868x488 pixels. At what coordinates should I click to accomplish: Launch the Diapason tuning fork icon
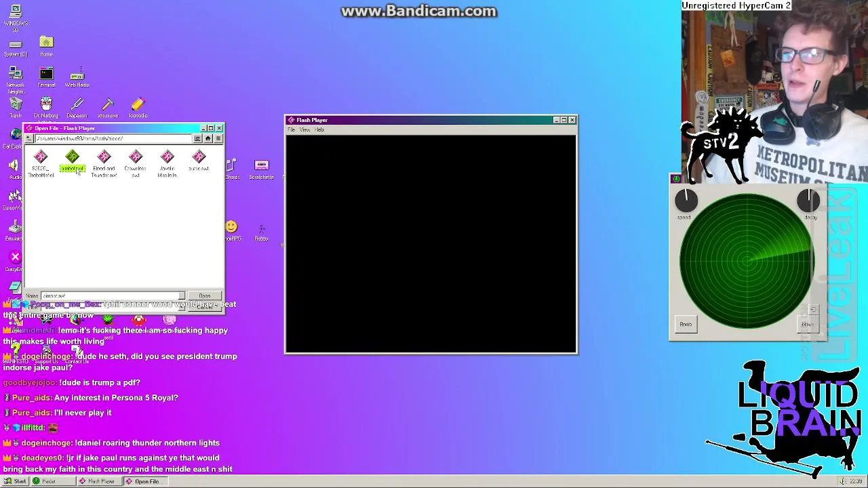pos(77,107)
